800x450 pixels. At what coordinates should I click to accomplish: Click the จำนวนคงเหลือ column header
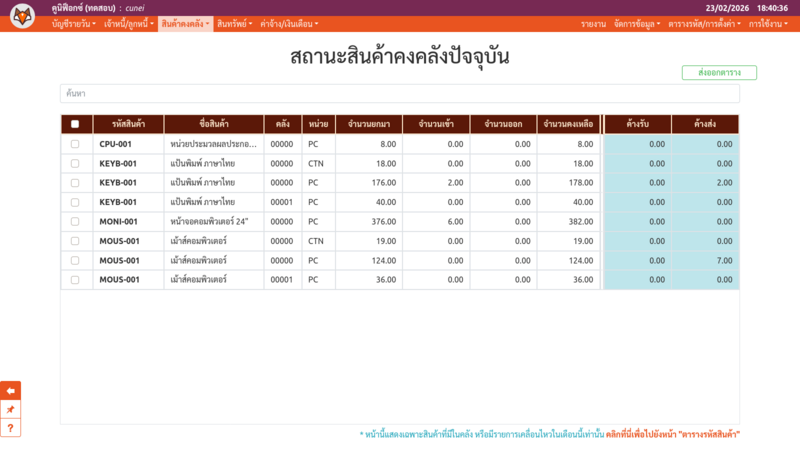(x=568, y=124)
